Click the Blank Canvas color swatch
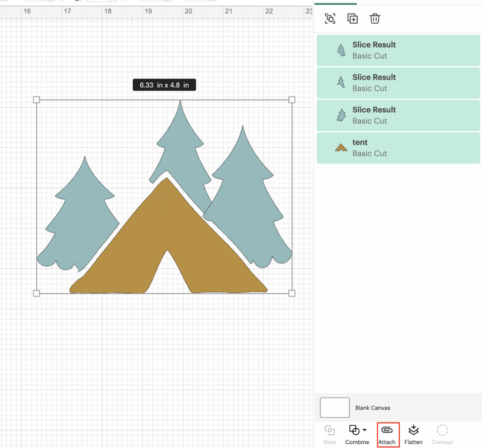This screenshot has height=448, width=482. (335, 408)
